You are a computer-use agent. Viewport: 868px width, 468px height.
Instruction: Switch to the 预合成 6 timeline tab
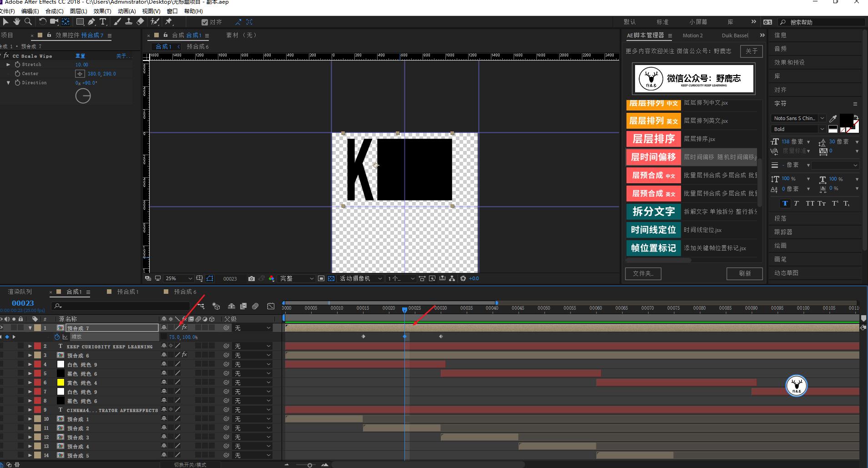point(185,292)
